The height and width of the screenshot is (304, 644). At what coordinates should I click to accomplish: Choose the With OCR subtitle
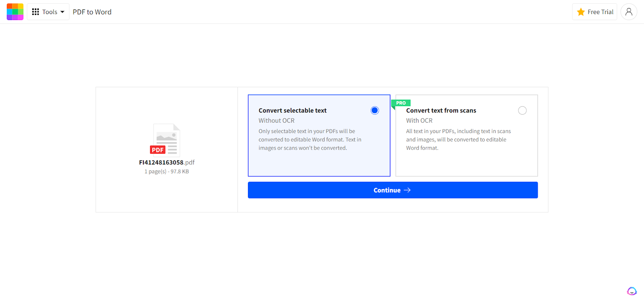[x=419, y=121]
